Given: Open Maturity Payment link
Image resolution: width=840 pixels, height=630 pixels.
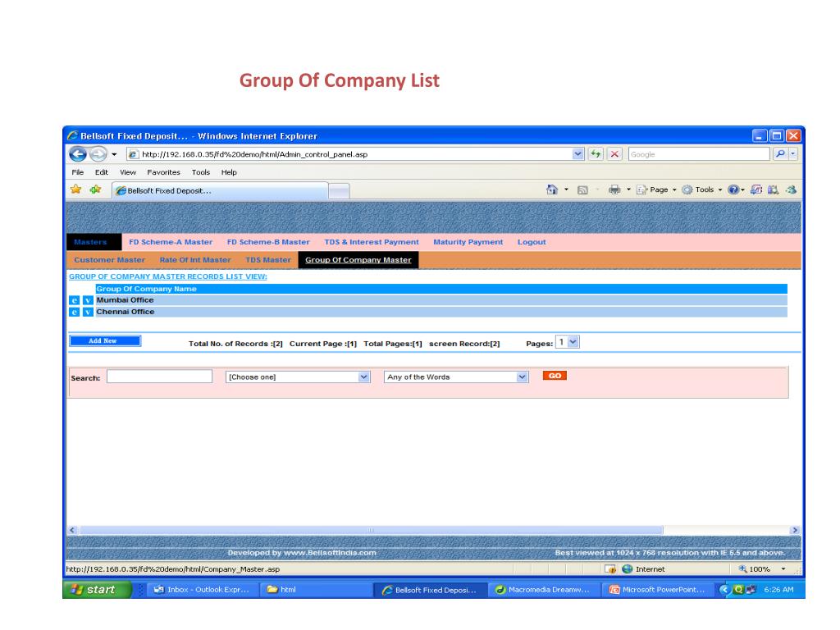Looking at the screenshot, I should (x=468, y=242).
